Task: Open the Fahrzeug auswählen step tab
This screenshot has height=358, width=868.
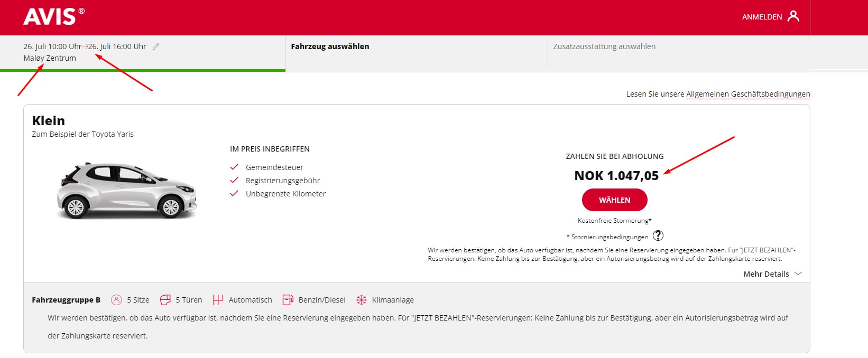Action: [416, 53]
